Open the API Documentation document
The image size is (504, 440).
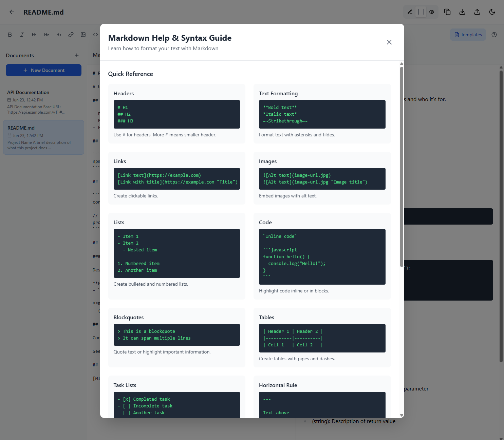pos(43,102)
